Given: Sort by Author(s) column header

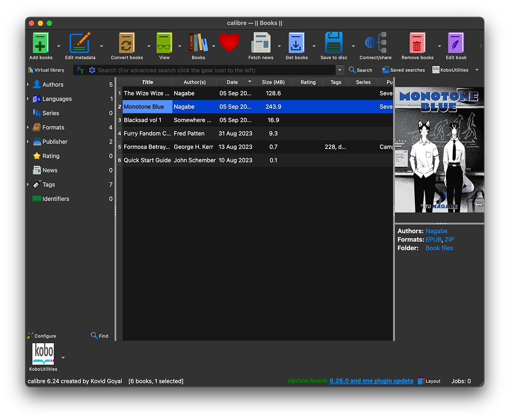Looking at the screenshot, I should click(x=194, y=82).
